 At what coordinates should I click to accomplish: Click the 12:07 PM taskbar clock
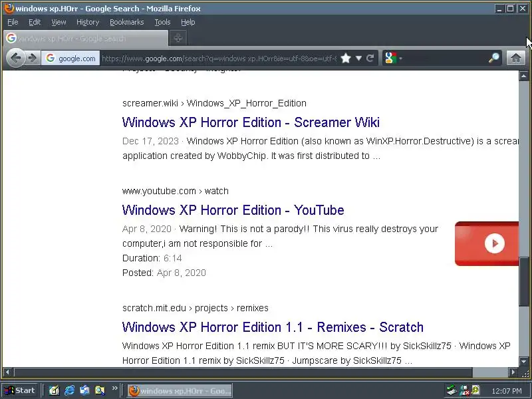[x=507, y=391]
